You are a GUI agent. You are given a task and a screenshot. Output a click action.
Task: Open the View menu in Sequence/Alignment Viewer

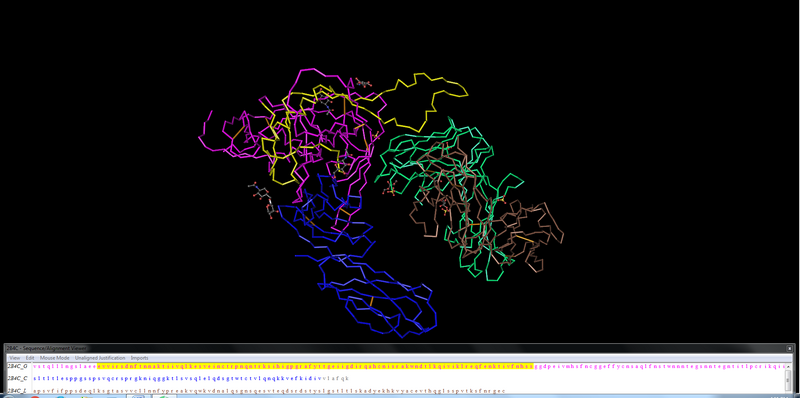point(14,358)
